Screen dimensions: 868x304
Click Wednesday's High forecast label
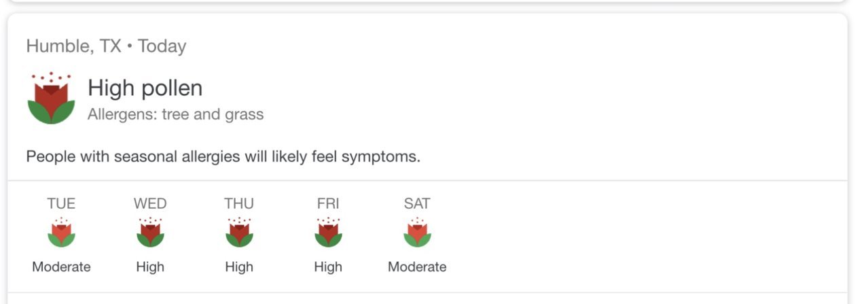pyautogui.click(x=150, y=267)
